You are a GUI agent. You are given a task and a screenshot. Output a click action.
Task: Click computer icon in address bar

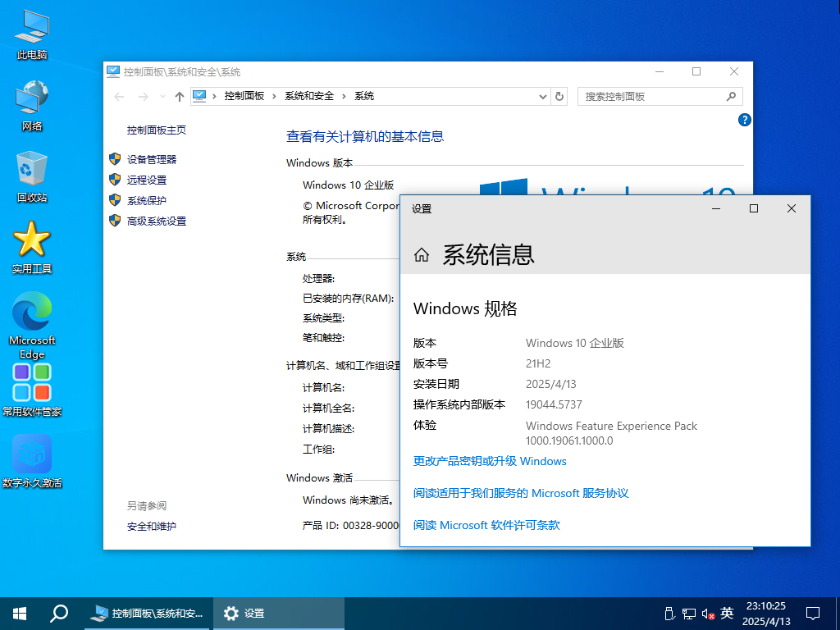(x=199, y=96)
